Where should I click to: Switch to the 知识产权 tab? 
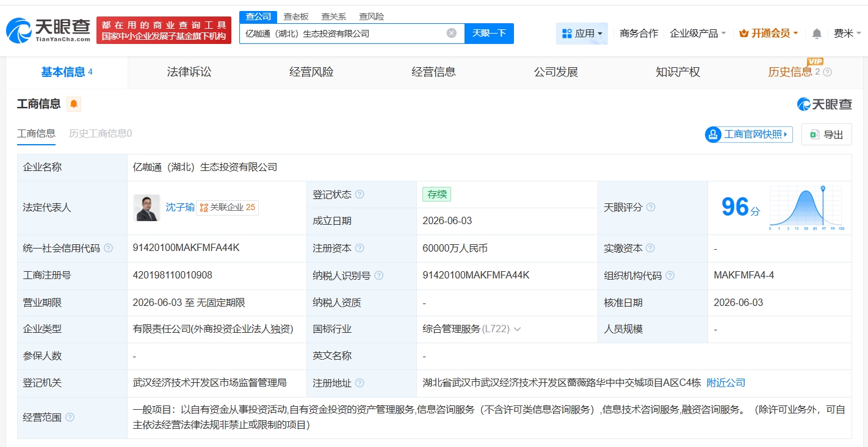[678, 72]
